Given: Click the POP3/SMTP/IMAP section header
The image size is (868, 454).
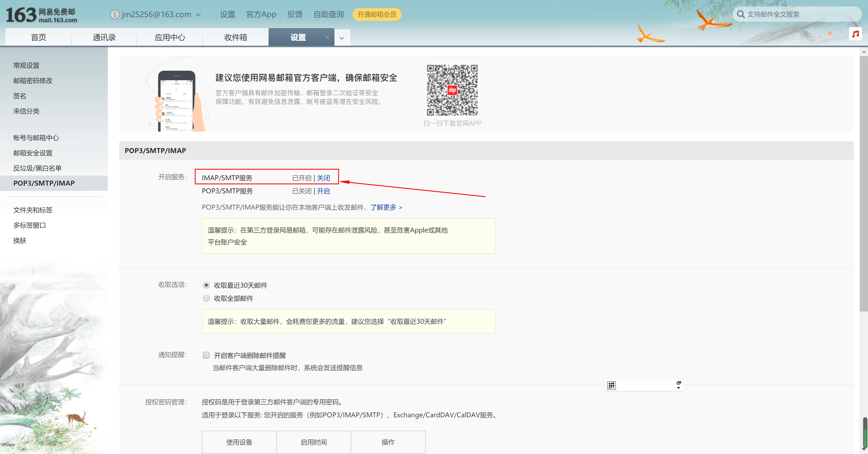Looking at the screenshot, I should 486,150.
